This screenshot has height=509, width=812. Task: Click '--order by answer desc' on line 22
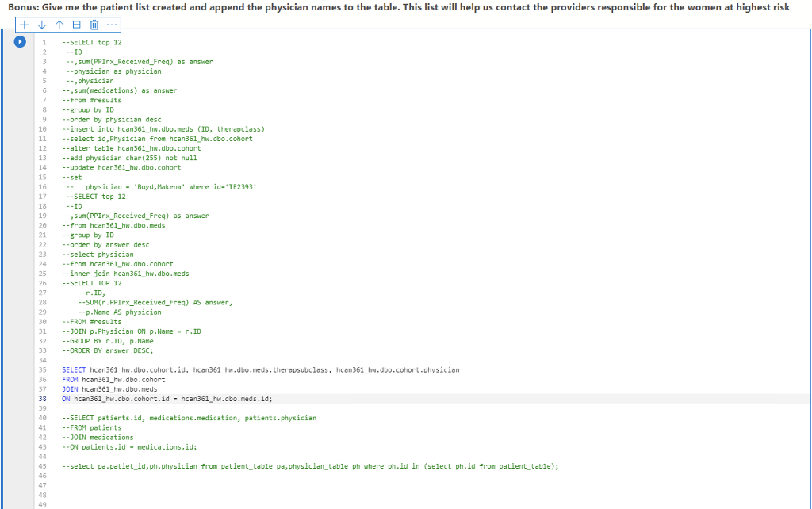point(105,245)
